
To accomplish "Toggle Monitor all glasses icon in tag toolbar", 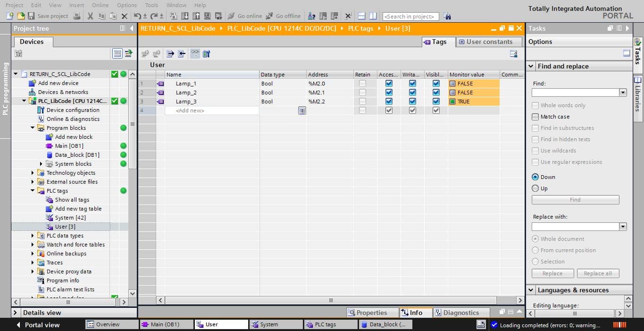I will (x=195, y=54).
